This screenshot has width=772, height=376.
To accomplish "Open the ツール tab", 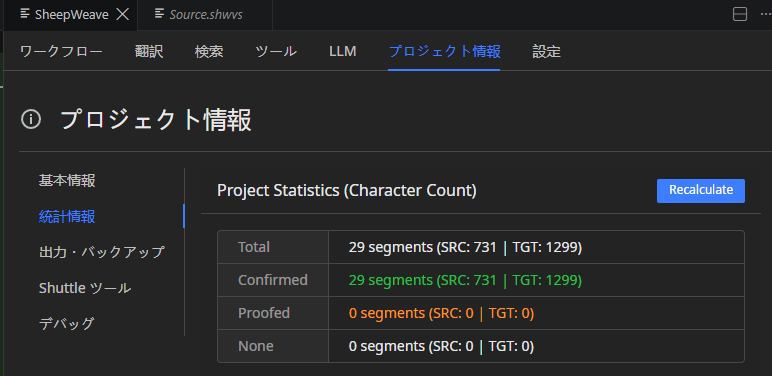I will [276, 51].
